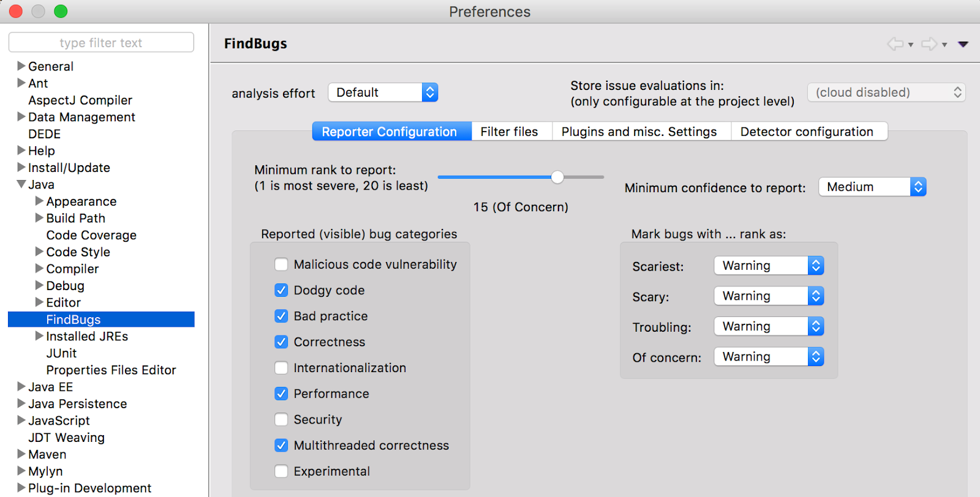The width and height of the screenshot is (980, 497).
Task: Expand the General tree node
Action: 21,66
